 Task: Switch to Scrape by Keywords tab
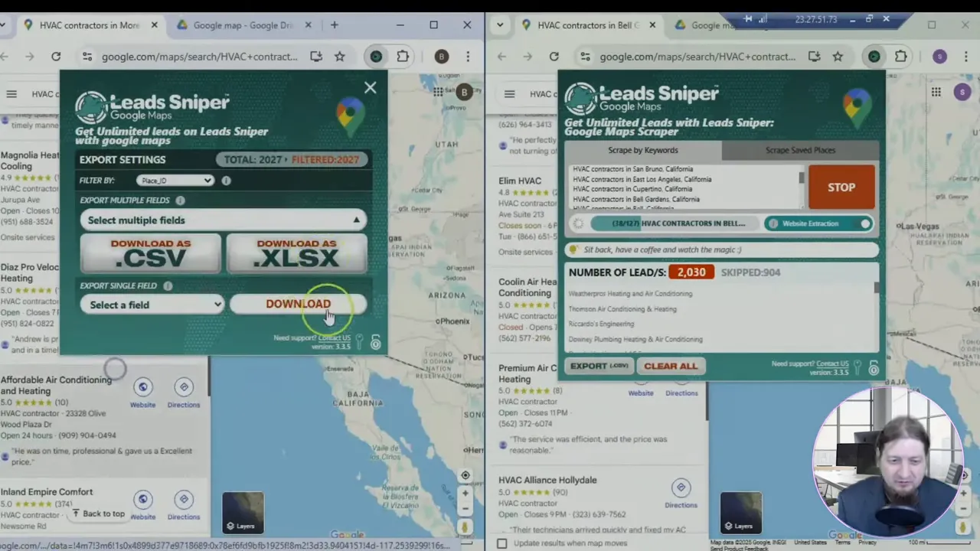pyautogui.click(x=642, y=150)
